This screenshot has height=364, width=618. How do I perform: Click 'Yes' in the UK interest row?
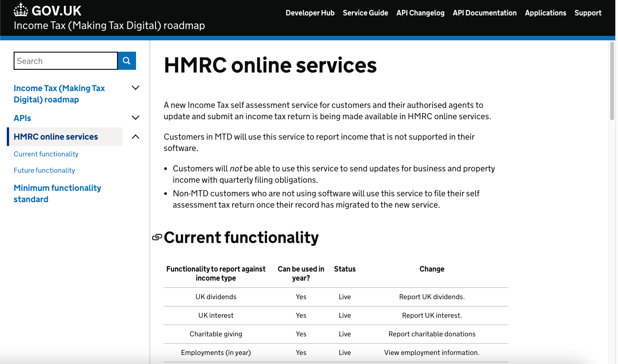(301, 315)
